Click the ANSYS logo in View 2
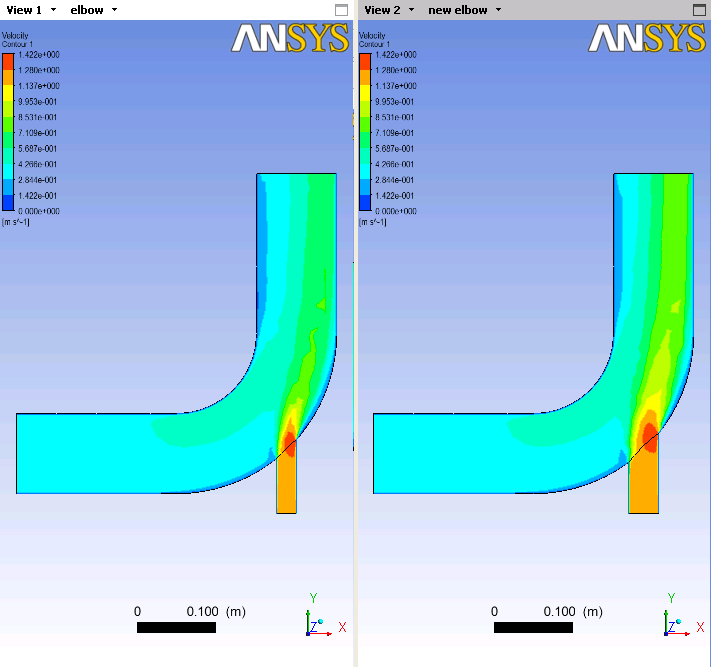 [647, 38]
